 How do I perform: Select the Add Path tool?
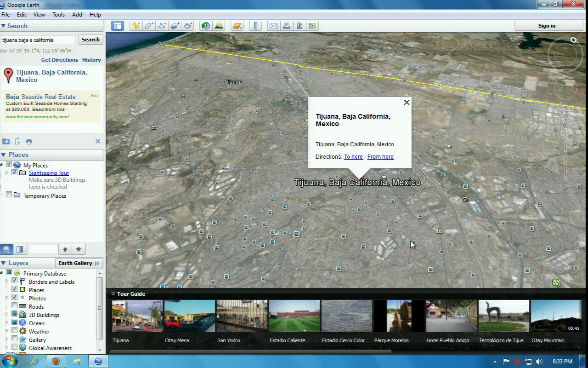click(x=162, y=26)
